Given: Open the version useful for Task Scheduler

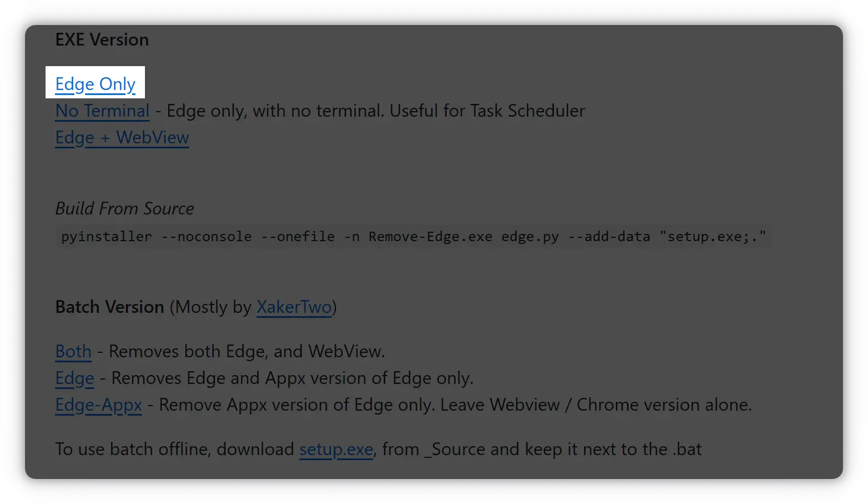Looking at the screenshot, I should tap(102, 111).
